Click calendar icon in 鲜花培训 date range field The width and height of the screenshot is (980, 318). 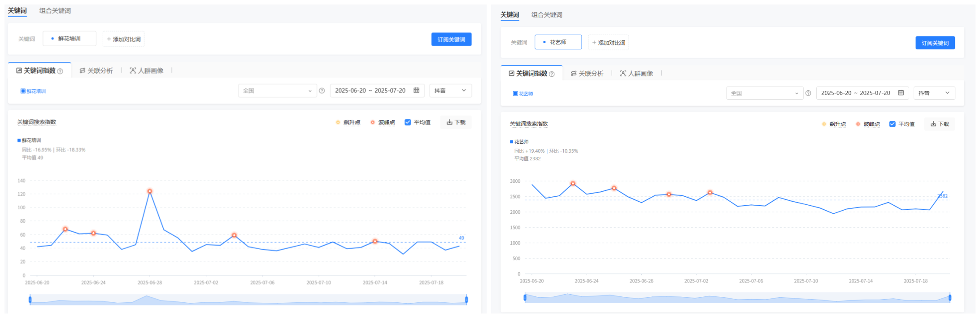pyautogui.click(x=416, y=90)
